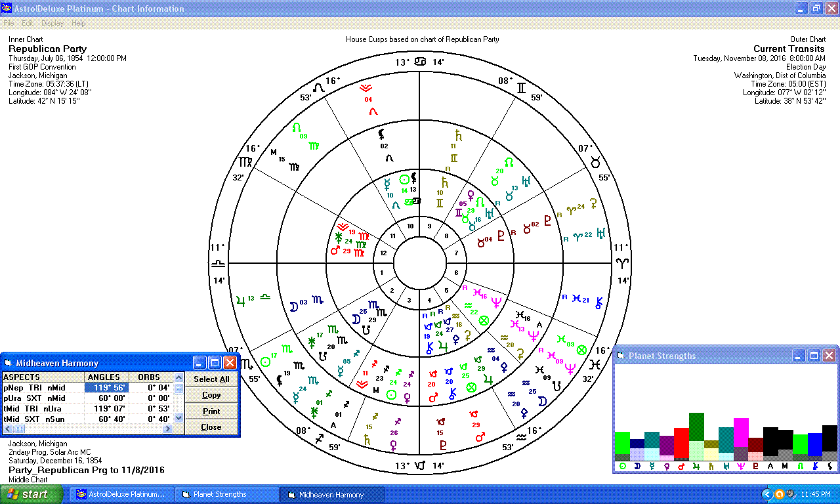
Task: Click the blue arrow icon in system tray
Action: click(x=766, y=494)
